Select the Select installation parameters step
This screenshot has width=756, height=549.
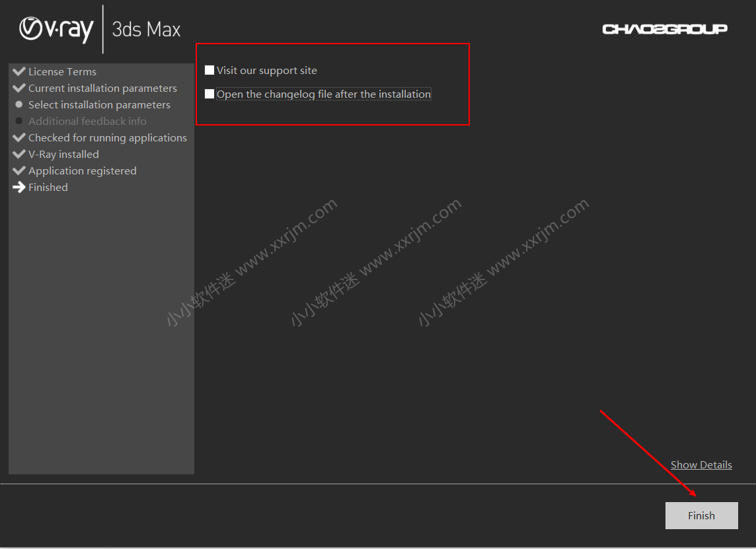pyautogui.click(x=99, y=104)
